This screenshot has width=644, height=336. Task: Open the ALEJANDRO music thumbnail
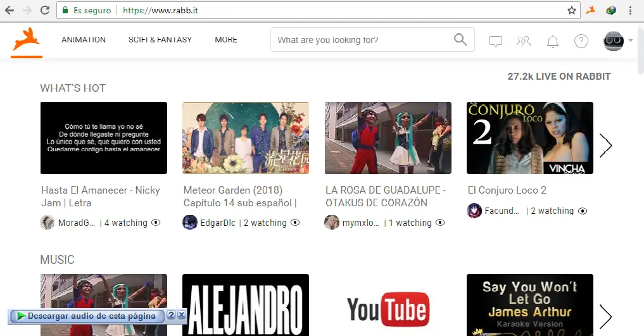coord(246,305)
